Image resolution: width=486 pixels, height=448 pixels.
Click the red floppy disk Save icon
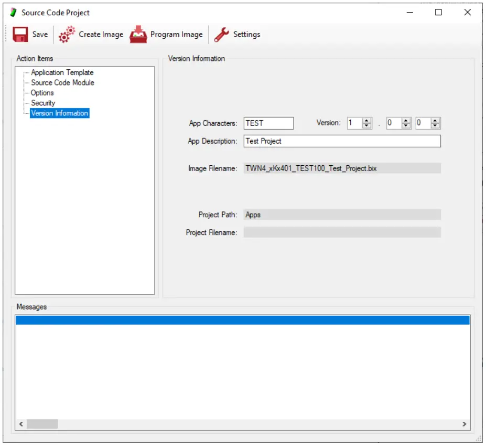click(20, 35)
